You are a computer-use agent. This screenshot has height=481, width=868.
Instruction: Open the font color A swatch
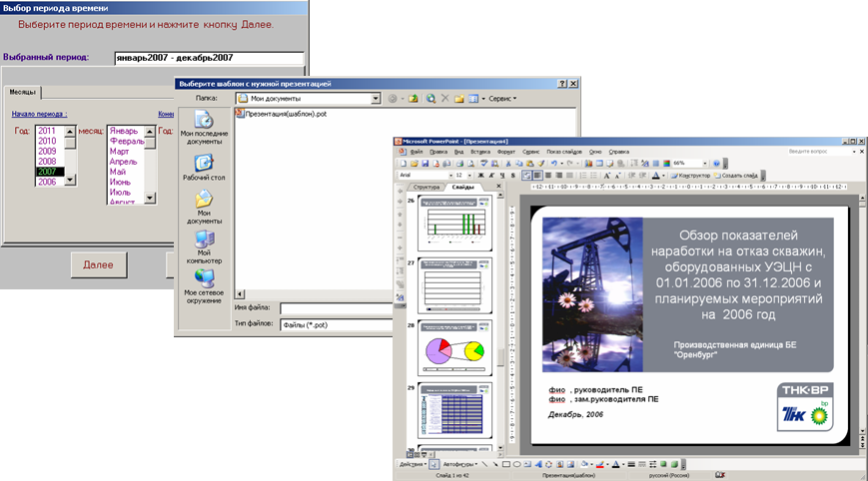pos(656,176)
